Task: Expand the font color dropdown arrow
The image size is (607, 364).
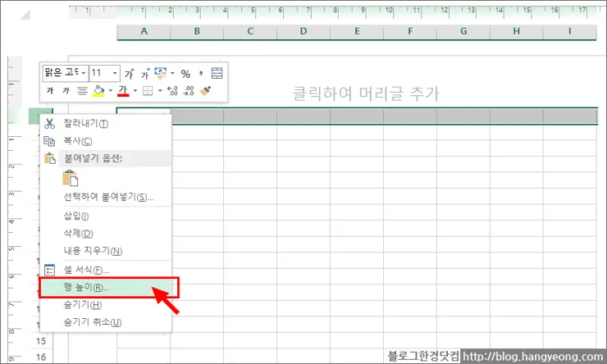Action: click(135, 91)
